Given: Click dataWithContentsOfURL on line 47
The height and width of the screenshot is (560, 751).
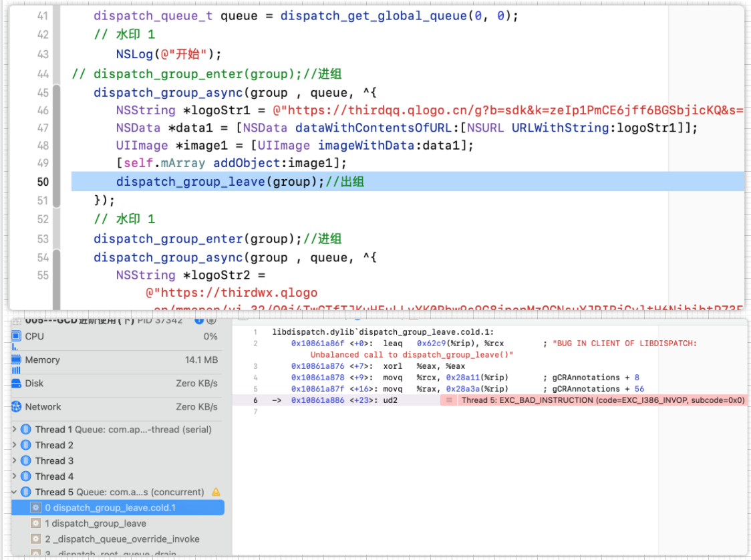Looking at the screenshot, I should pos(373,128).
